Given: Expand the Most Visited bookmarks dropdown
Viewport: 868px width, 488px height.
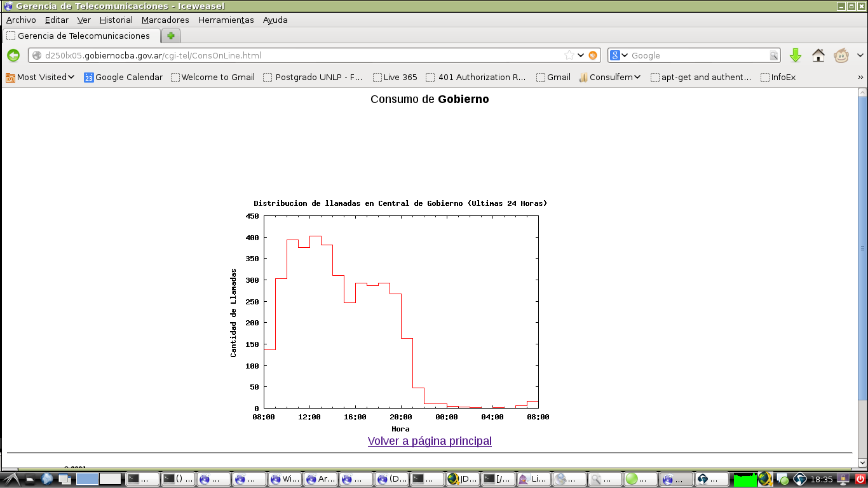Looking at the screenshot, I should [x=40, y=77].
